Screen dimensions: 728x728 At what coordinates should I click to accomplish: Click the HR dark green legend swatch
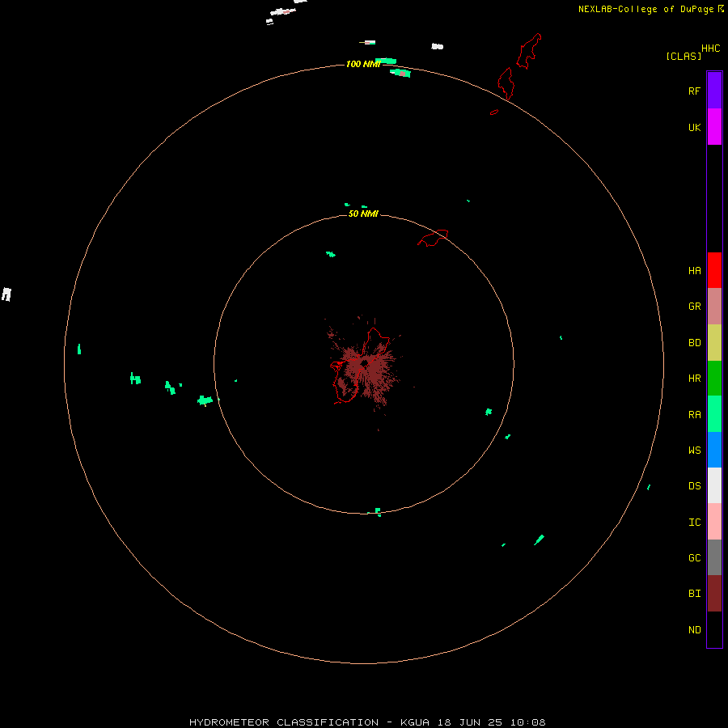coord(714,378)
